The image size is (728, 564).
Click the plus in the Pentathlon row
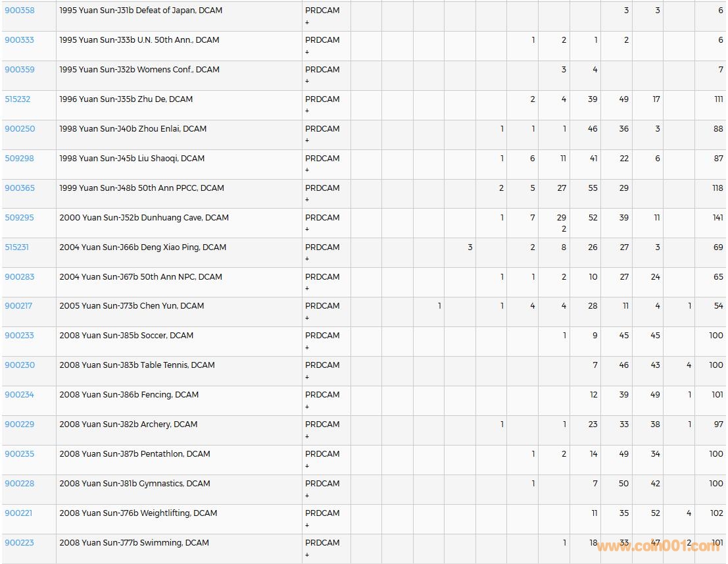point(307,466)
